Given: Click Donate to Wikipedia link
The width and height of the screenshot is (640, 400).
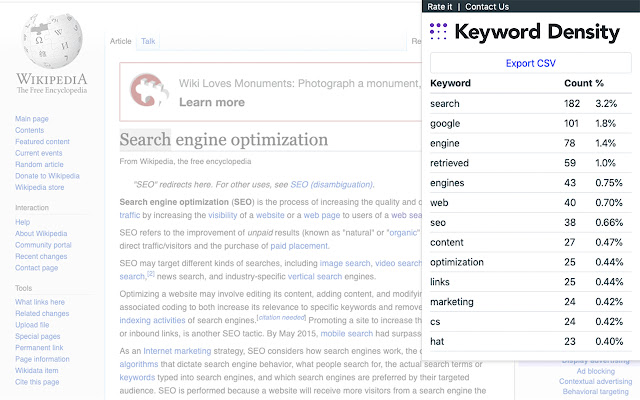Looking at the screenshot, I should pyautogui.click(x=47, y=176).
